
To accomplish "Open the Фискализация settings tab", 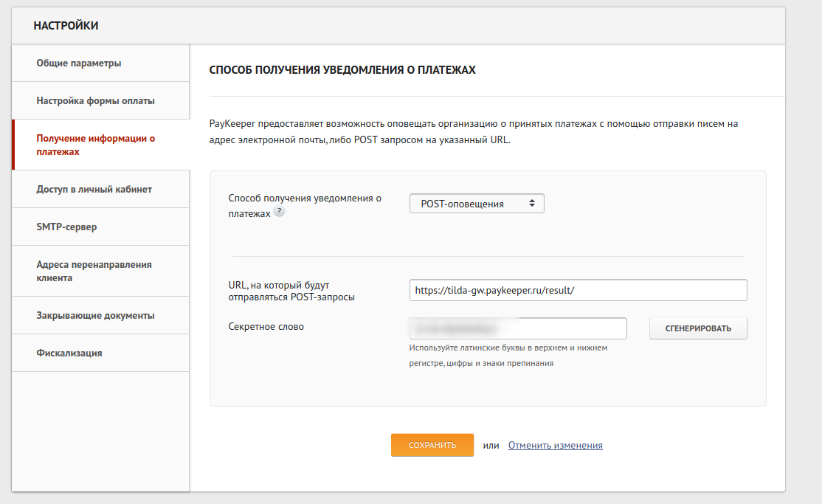I will 69,353.
